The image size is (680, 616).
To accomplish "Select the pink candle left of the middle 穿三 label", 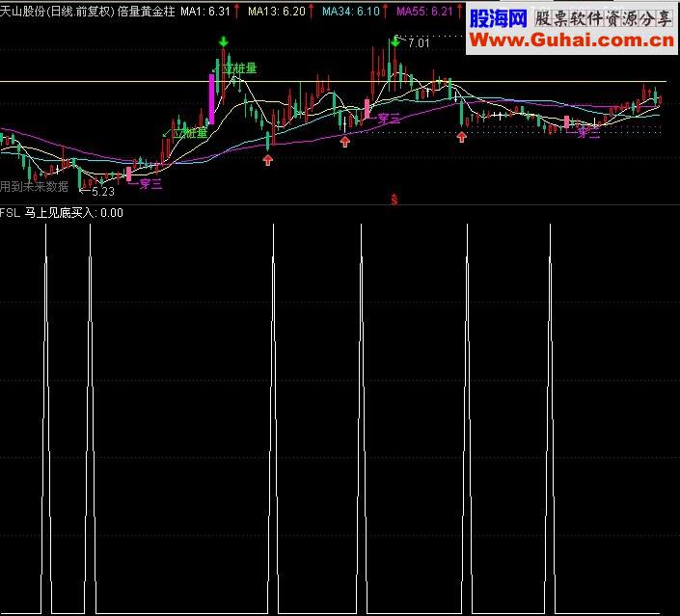I will point(367,108).
